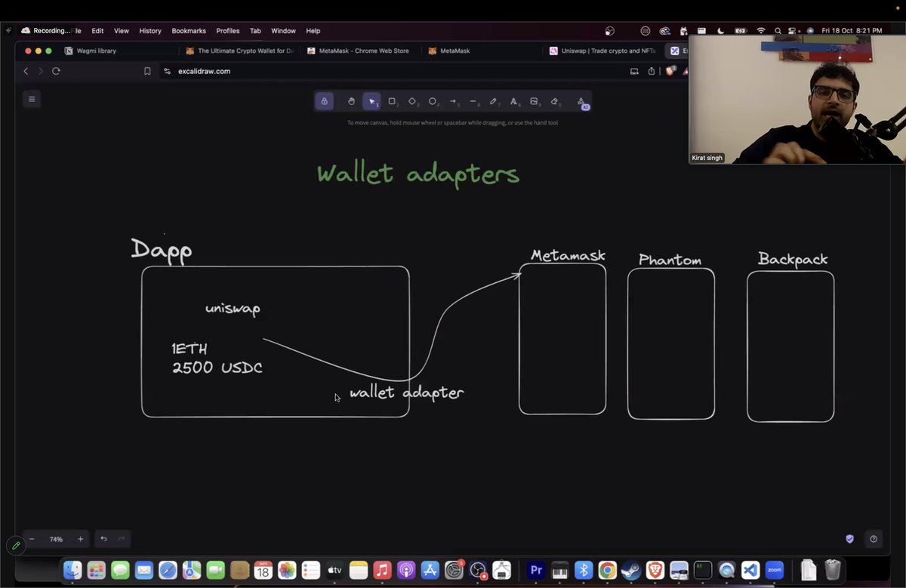Activate the Eraser tool

coord(554,101)
